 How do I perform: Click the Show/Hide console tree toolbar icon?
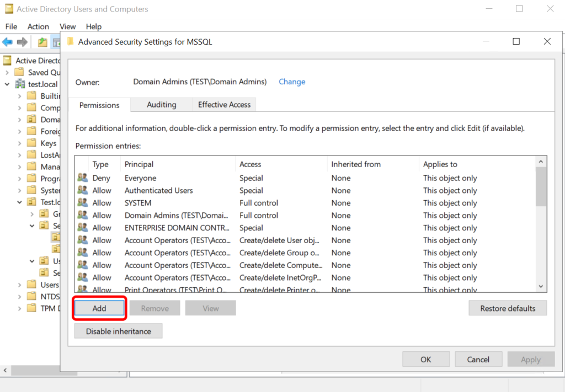57,41
